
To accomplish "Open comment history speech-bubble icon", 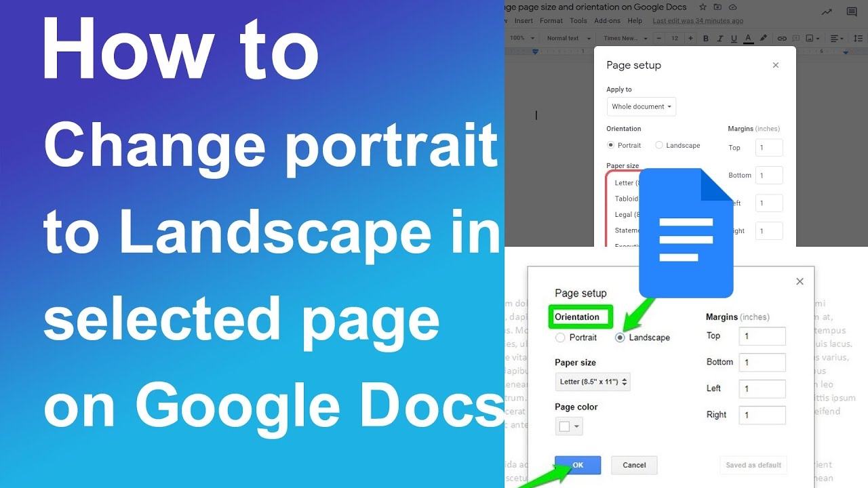I will click(x=852, y=12).
